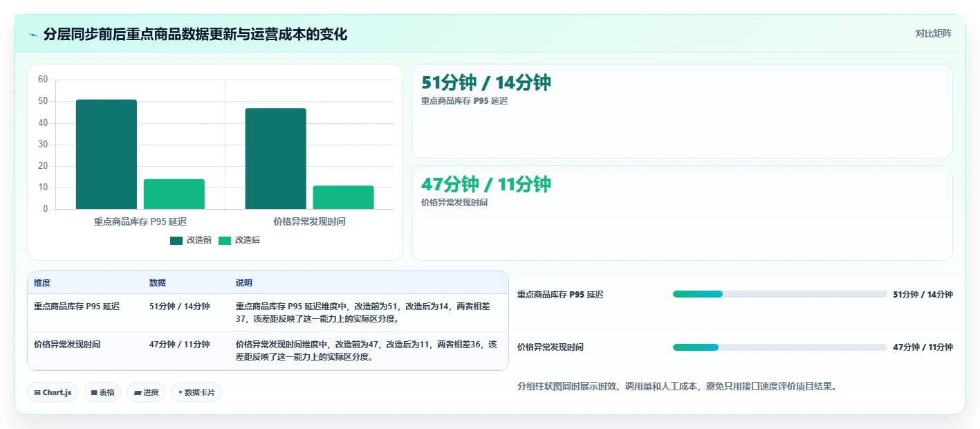Click the 数据卡片 tag chip

pyautogui.click(x=196, y=392)
